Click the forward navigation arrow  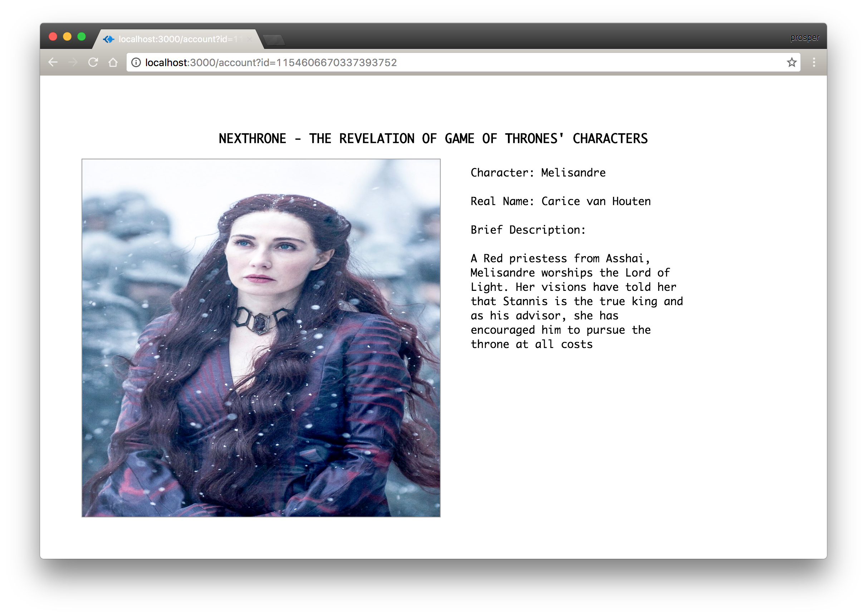[x=73, y=62]
